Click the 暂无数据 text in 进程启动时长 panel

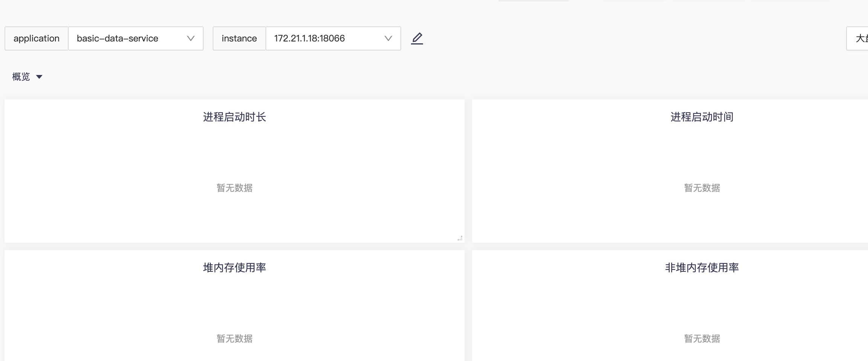(235, 188)
